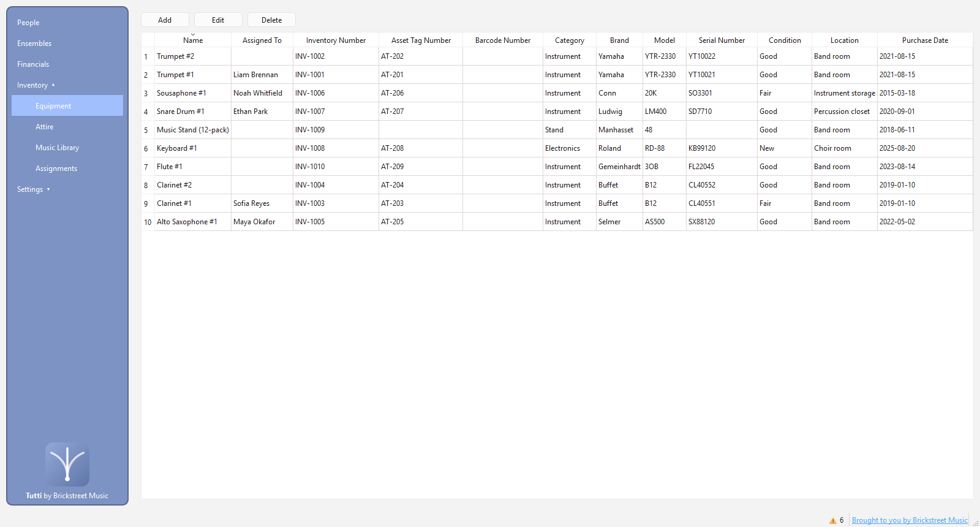Image resolution: width=980 pixels, height=527 pixels.
Task: Click the Add button
Action: click(x=165, y=20)
